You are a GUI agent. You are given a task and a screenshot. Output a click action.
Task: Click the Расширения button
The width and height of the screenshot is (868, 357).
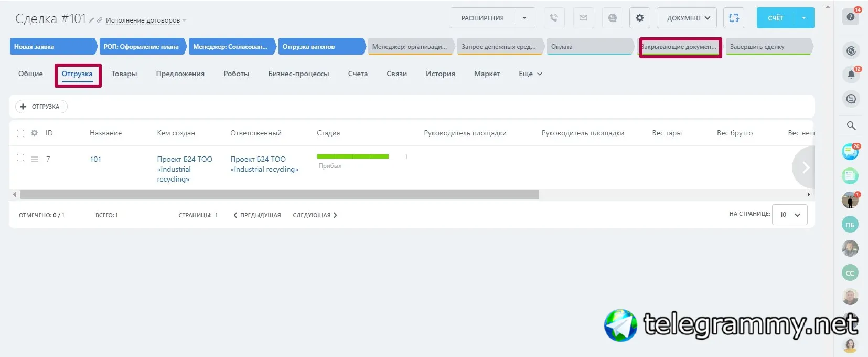tap(483, 18)
